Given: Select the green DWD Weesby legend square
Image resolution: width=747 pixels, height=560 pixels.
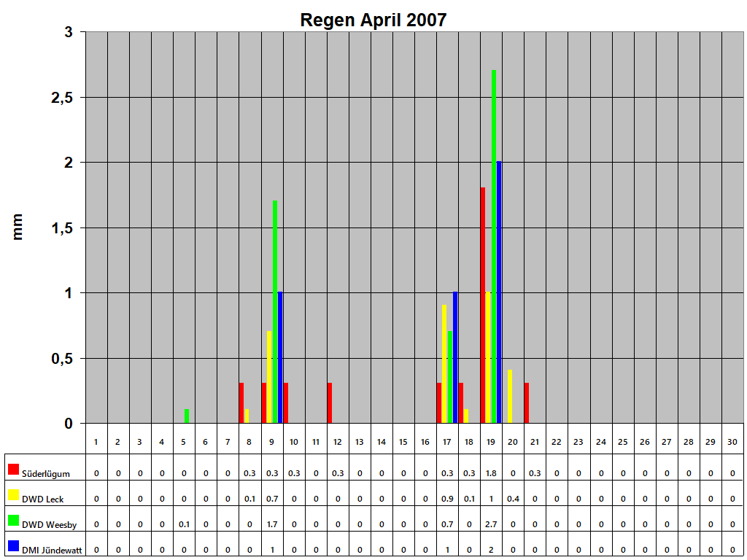Looking at the screenshot, I should pos(13,519).
